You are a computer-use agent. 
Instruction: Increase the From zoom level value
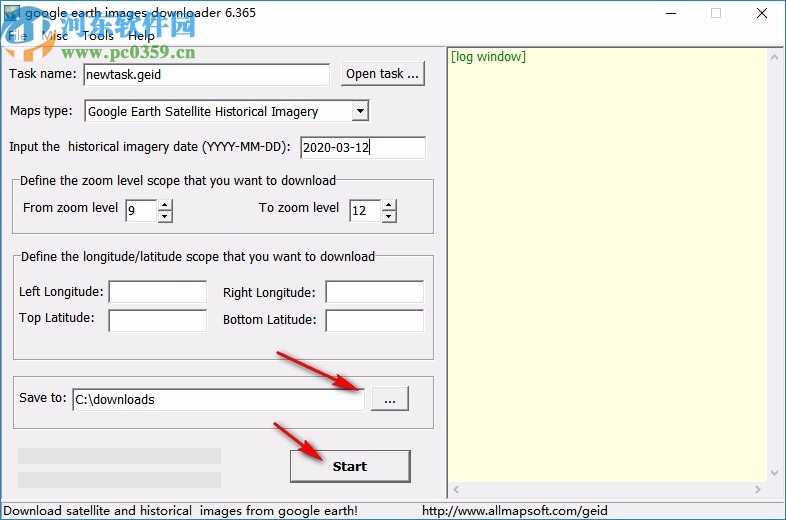[165, 205]
